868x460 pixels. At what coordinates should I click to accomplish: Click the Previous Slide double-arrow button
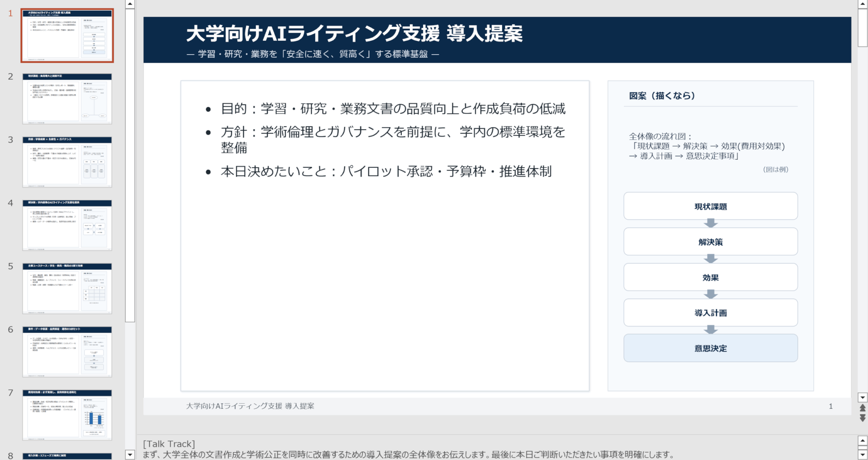(x=862, y=408)
